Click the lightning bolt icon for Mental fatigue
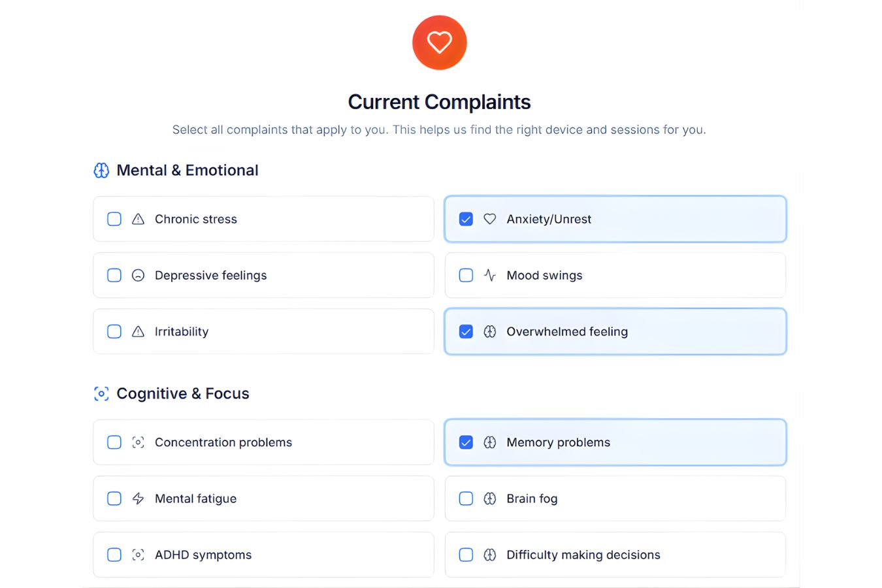882x588 pixels. click(138, 499)
